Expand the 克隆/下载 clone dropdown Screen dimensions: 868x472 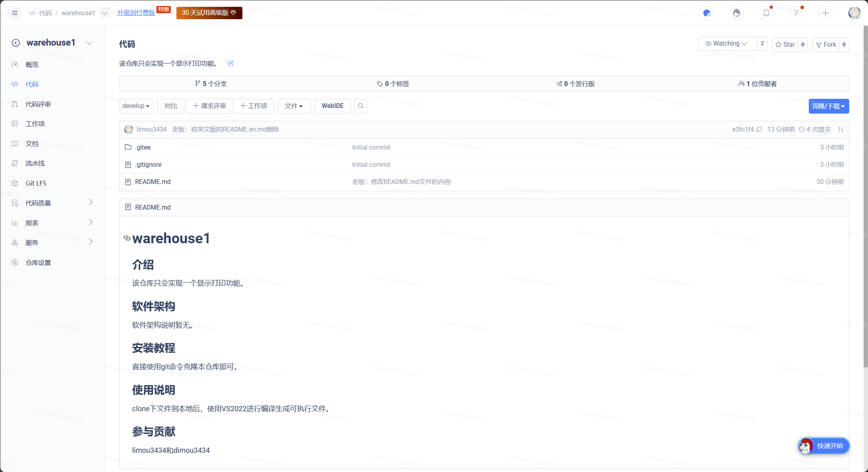[828, 106]
